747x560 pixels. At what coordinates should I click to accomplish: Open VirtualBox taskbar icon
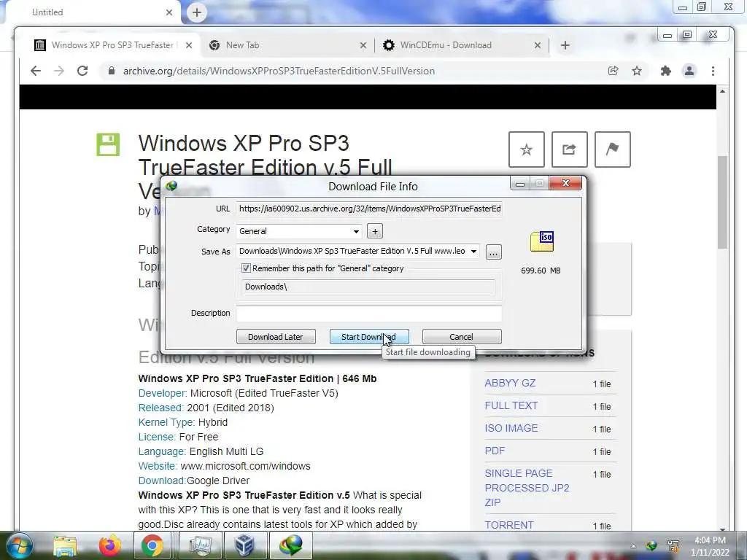click(244, 545)
